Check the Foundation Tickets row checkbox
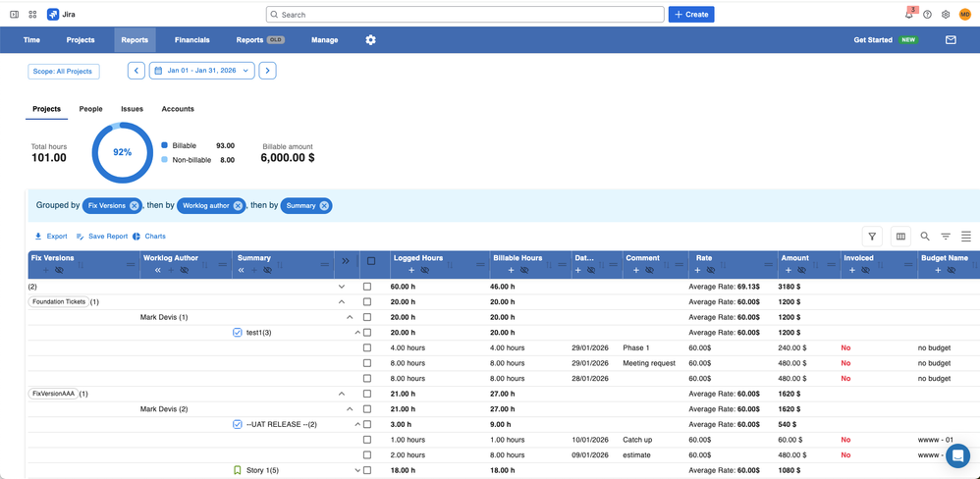Screen dimensions: 980x479 [367, 301]
